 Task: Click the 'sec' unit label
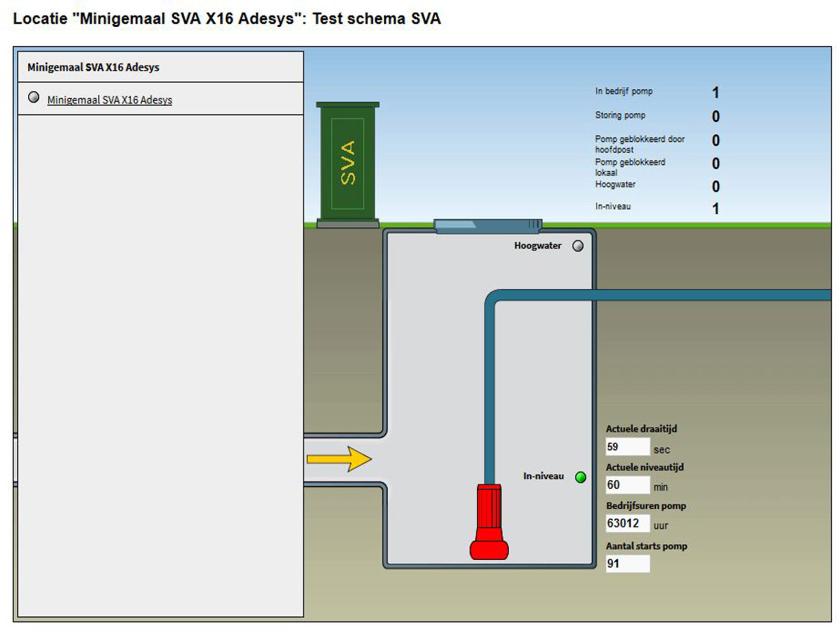tap(661, 450)
